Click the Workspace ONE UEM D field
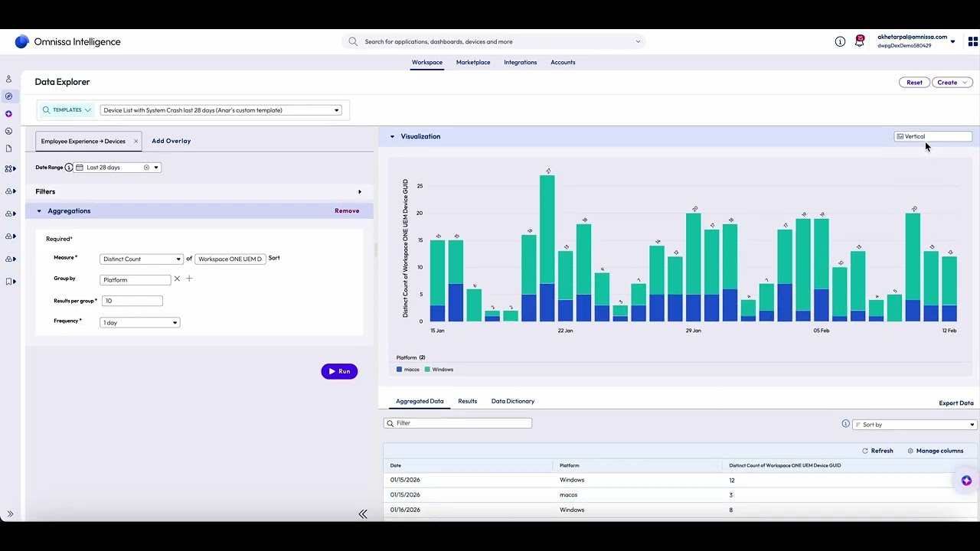The width and height of the screenshot is (980, 551). tap(230, 259)
